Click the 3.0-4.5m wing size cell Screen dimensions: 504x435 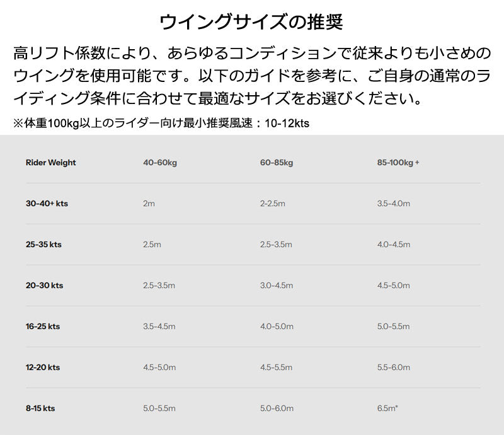pos(277,286)
